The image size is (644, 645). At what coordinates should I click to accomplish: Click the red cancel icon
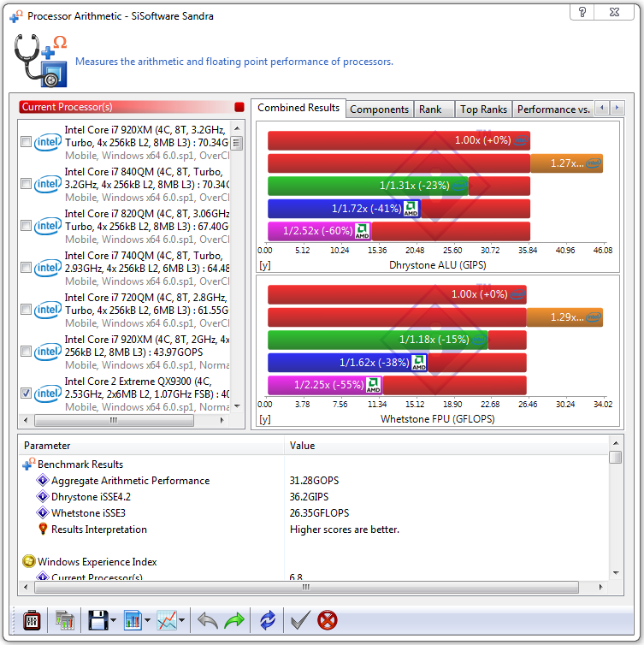(x=328, y=620)
